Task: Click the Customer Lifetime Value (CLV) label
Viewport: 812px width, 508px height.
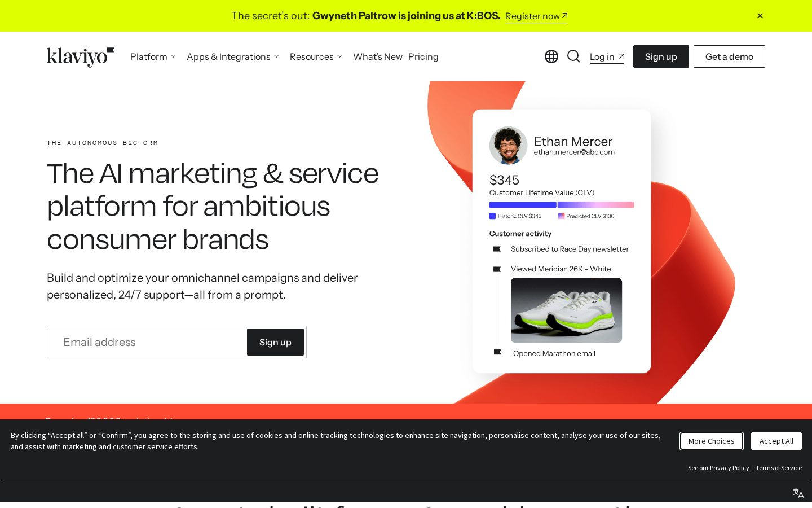Action: click(x=542, y=192)
